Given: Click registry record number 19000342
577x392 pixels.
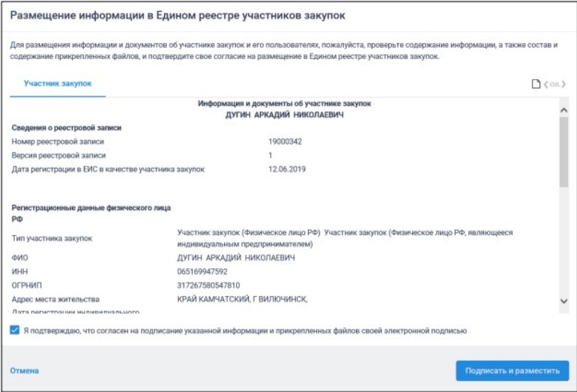Looking at the screenshot, I should tap(285, 141).
